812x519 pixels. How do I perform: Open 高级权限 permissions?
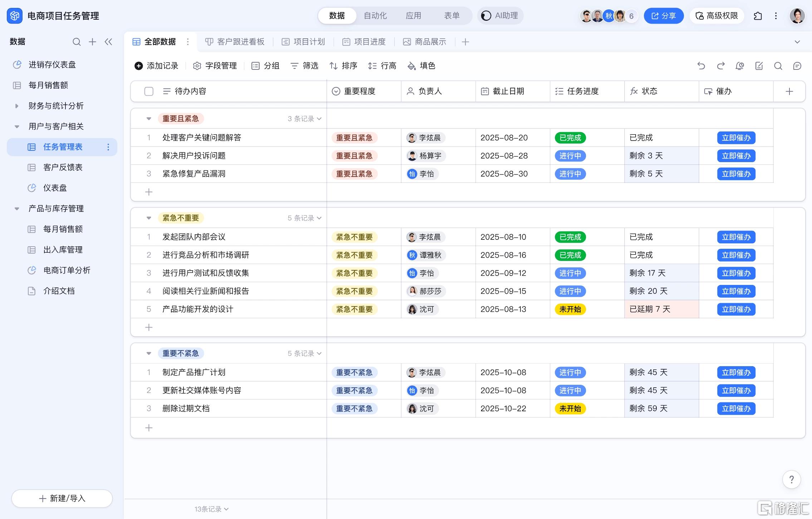[x=717, y=16]
